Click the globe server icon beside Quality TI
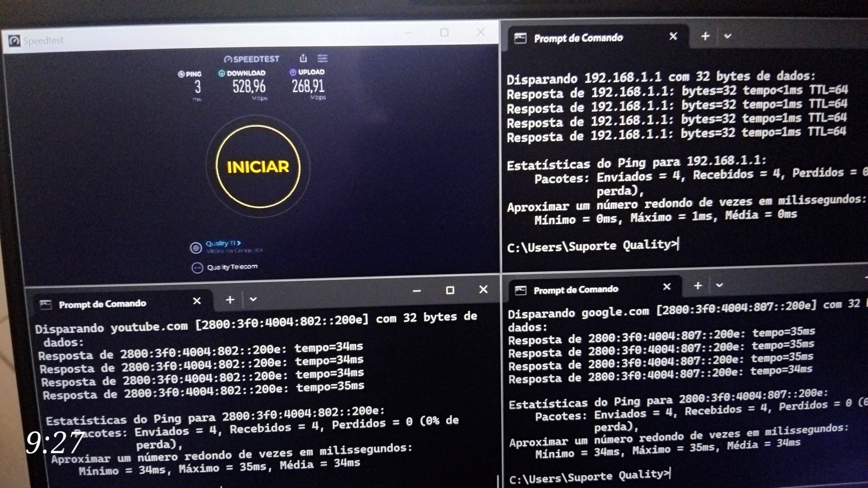The image size is (868, 488). coord(196,248)
